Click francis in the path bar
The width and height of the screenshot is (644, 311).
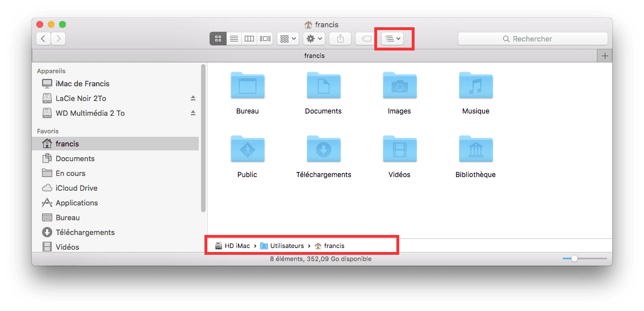[x=329, y=246]
